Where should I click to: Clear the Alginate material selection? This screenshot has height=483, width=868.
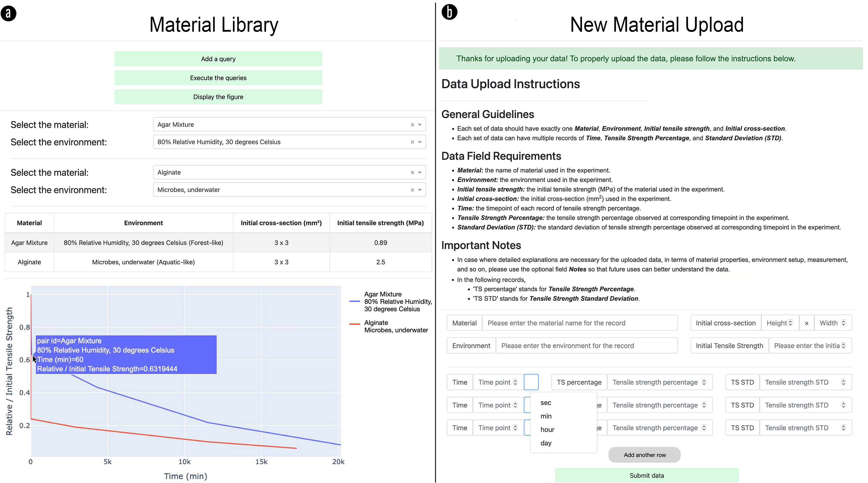point(412,173)
